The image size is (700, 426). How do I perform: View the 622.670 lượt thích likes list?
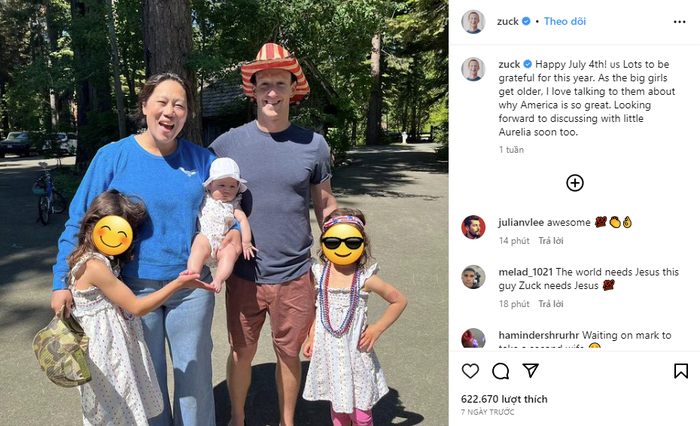click(504, 399)
